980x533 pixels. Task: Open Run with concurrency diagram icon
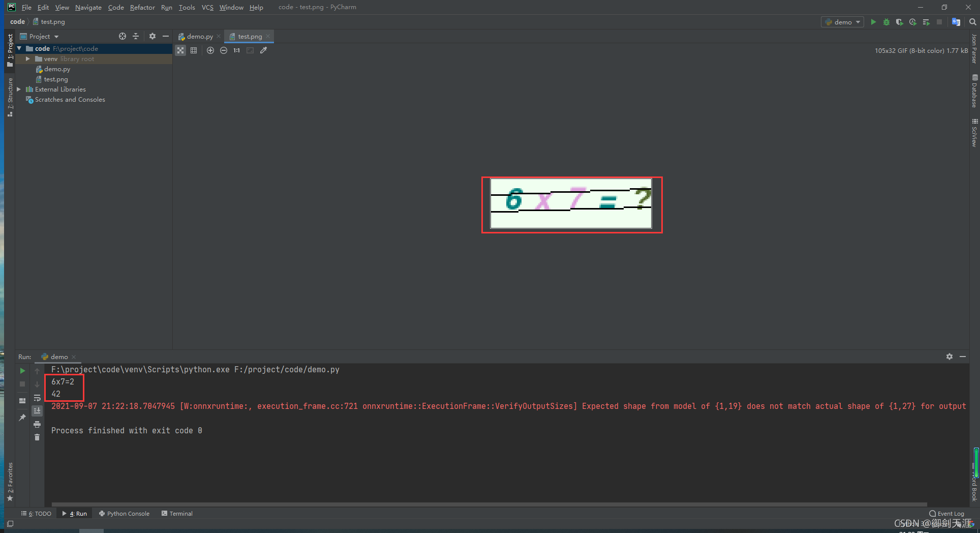tap(926, 22)
